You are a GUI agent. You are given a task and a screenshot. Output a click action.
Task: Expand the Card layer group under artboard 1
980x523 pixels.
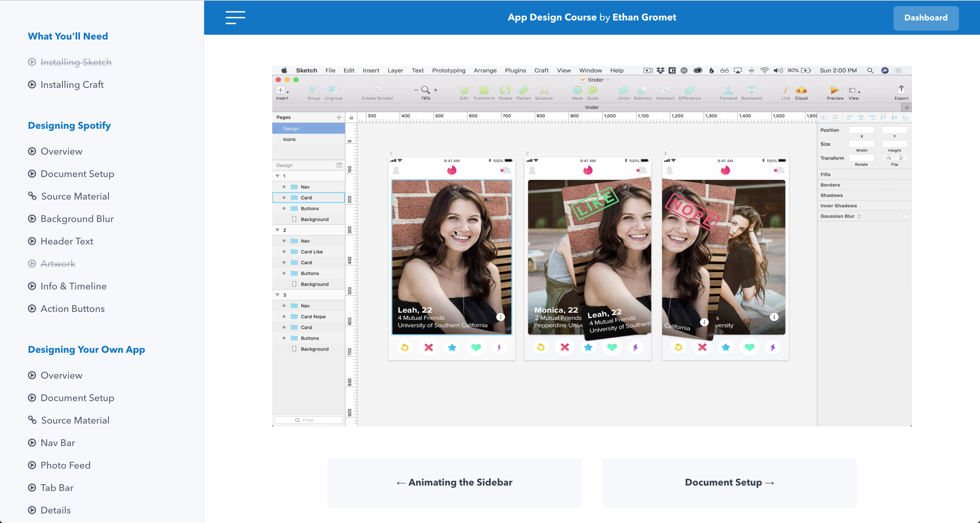point(284,197)
